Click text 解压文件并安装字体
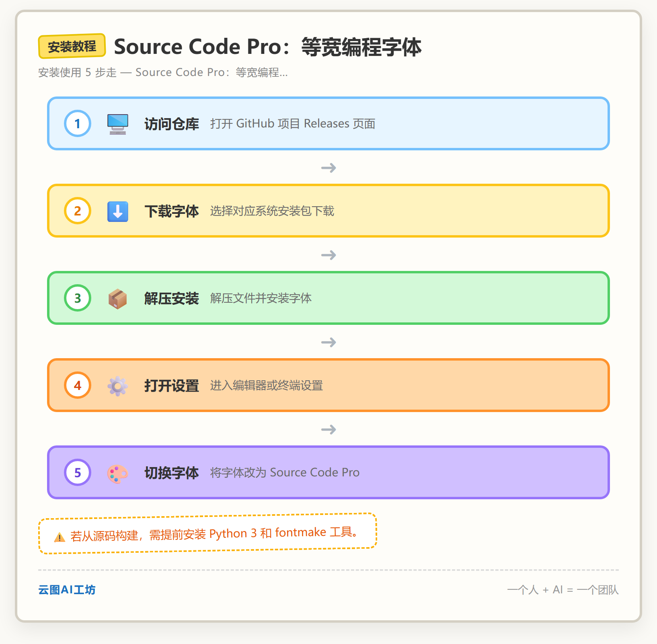This screenshot has height=644, width=657. (261, 298)
